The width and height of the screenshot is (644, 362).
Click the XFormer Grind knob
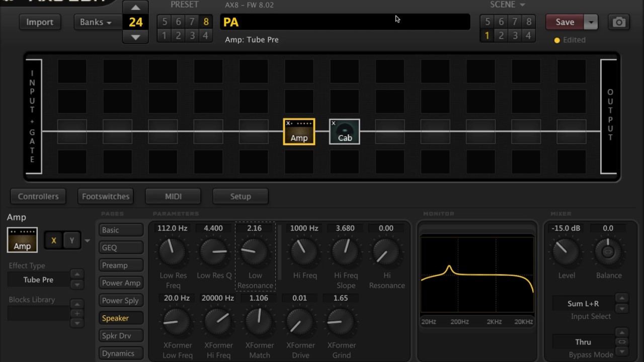click(341, 322)
